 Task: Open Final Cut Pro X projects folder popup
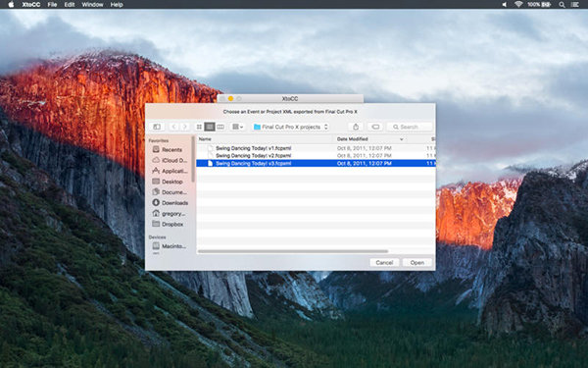tap(291, 127)
